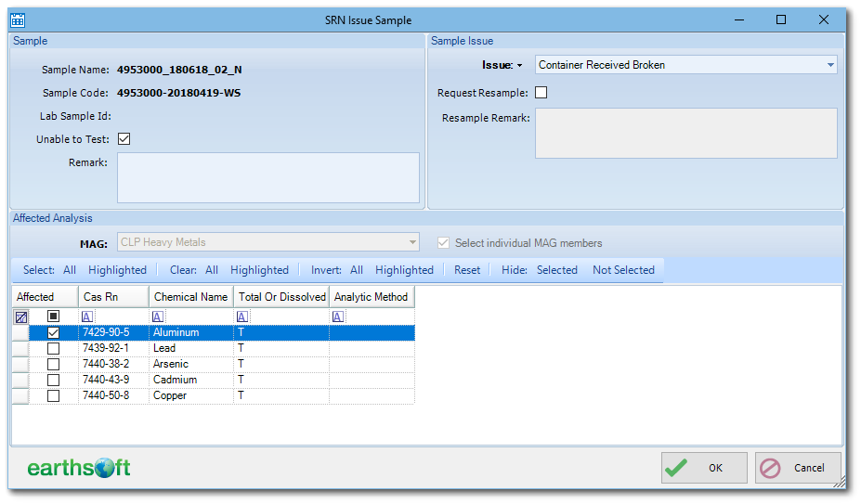The image size is (861, 504).
Task: Click the small arrow beside Issue label
Action: point(519,65)
